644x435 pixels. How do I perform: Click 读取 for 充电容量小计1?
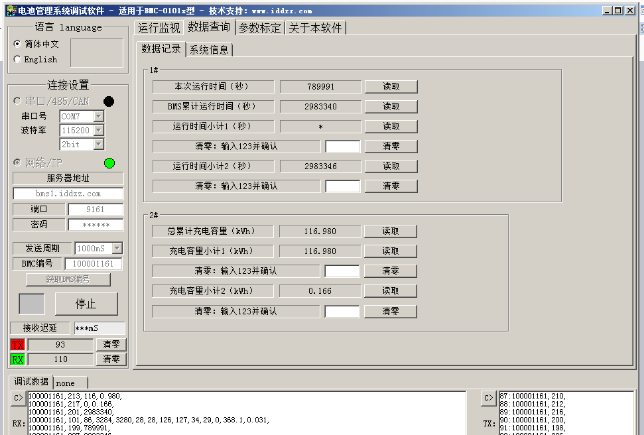click(390, 251)
